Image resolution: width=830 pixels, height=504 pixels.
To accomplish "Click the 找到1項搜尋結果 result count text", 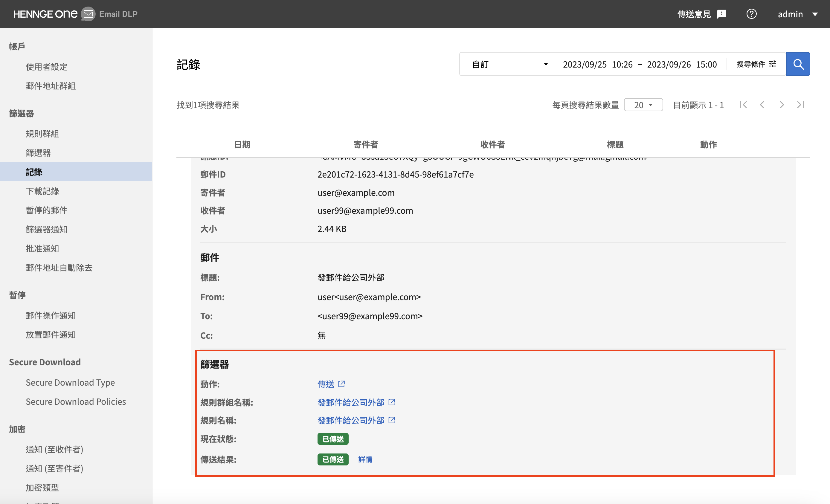I will point(208,105).
